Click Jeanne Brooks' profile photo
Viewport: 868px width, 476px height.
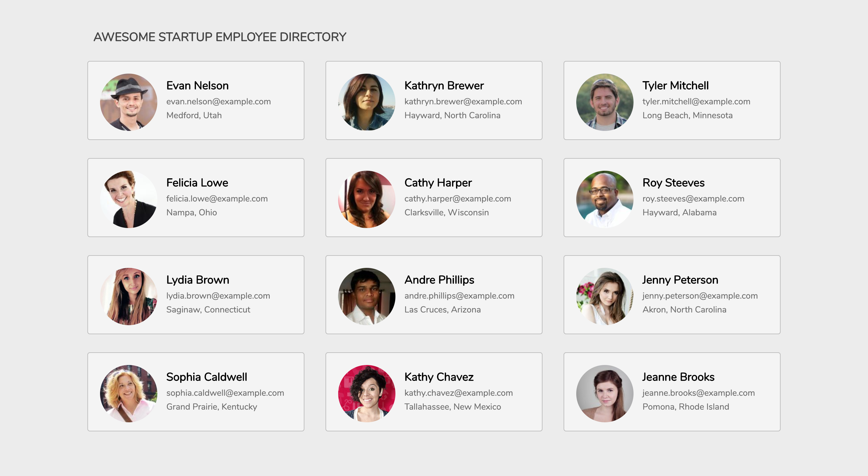(605, 393)
